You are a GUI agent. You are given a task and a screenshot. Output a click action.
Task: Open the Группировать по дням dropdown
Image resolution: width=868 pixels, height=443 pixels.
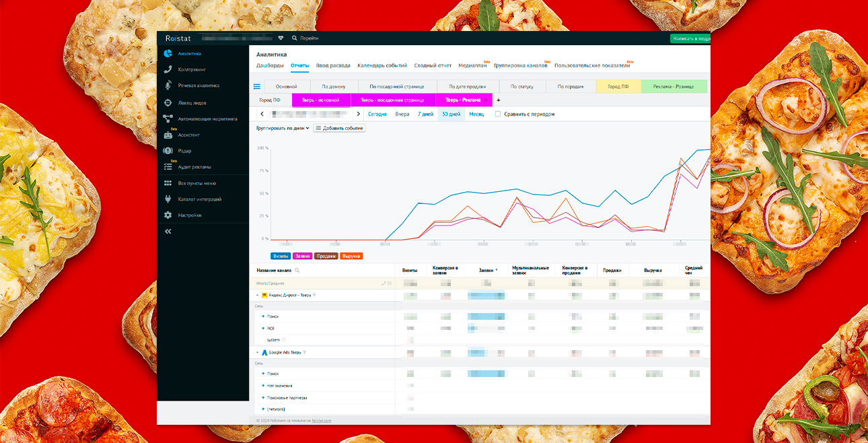(x=283, y=128)
